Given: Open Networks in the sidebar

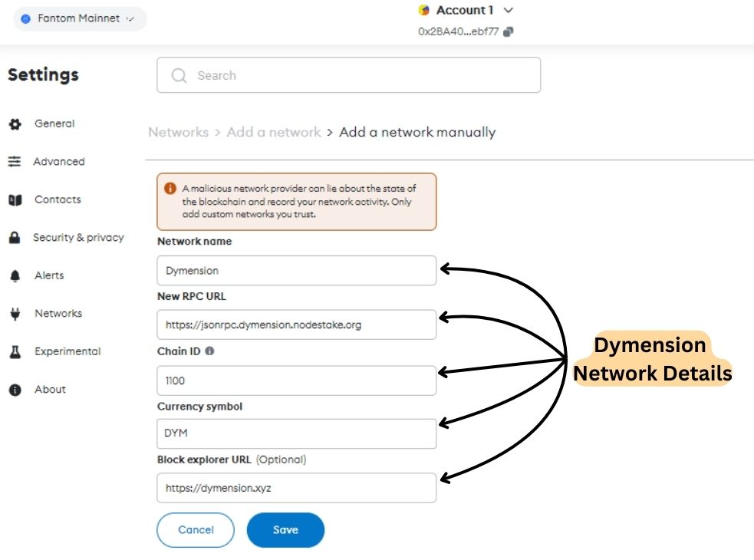Looking at the screenshot, I should [x=58, y=314].
